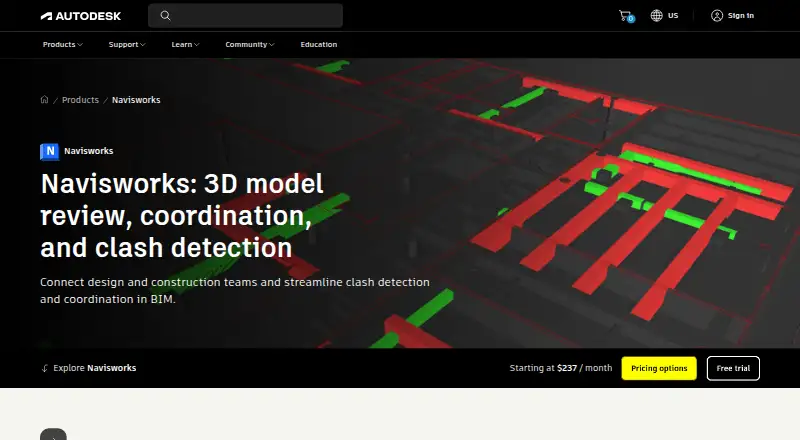Click the yellow Pricing options button
Viewport: 800px width, 440px height.
click(x=659, y=368)
